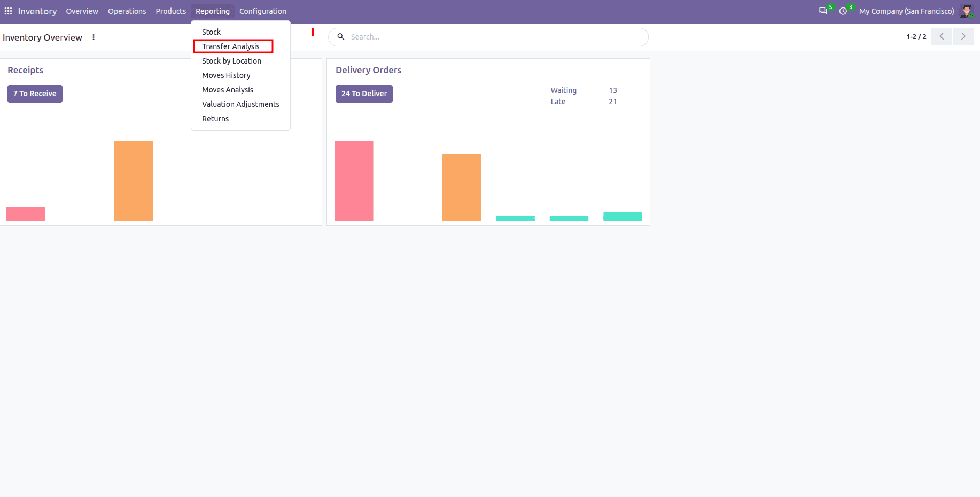This screenshot has height=497, width=980.
Task: Open the apps grid menu icon
Action: (8, 11)
